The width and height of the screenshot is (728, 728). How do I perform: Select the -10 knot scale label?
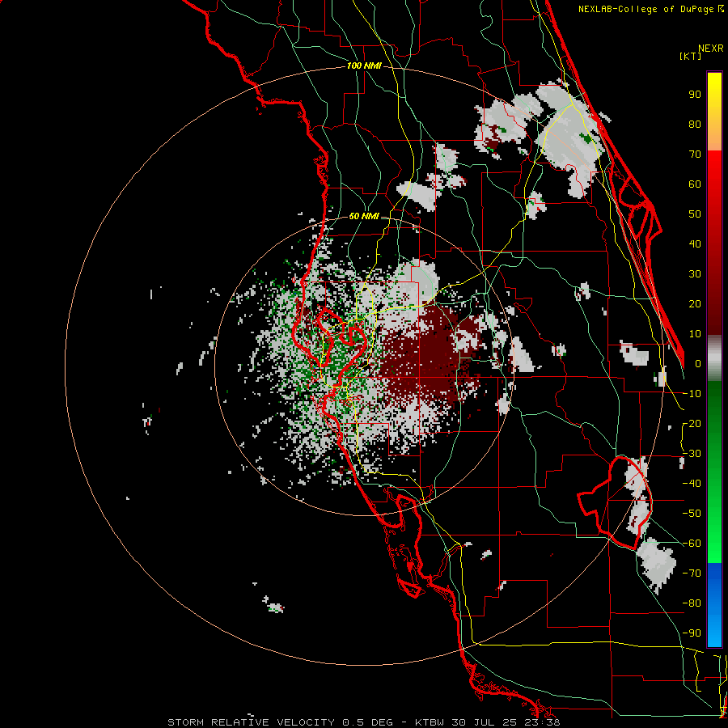coord(692,394)
